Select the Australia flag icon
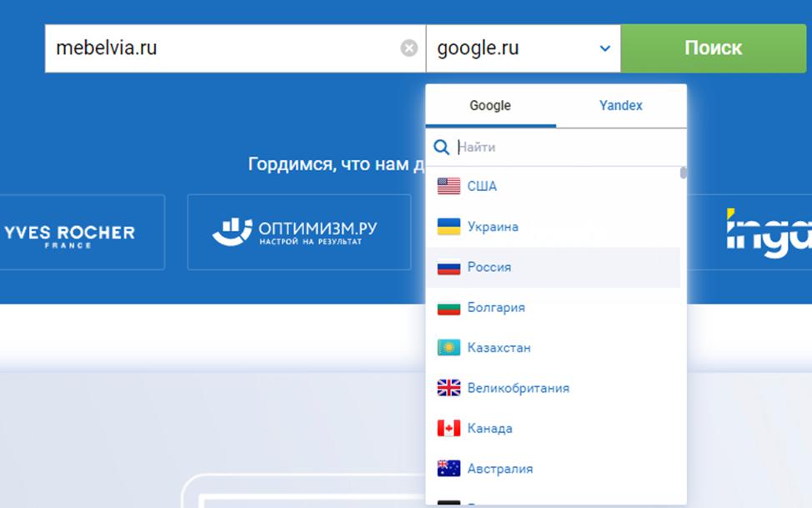Screen dimensions: 812x508 449,469
